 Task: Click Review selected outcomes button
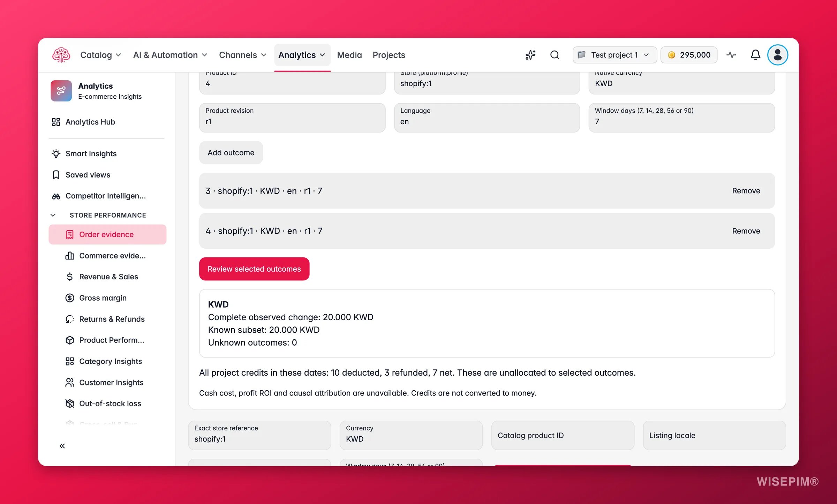tap(254, 269)
